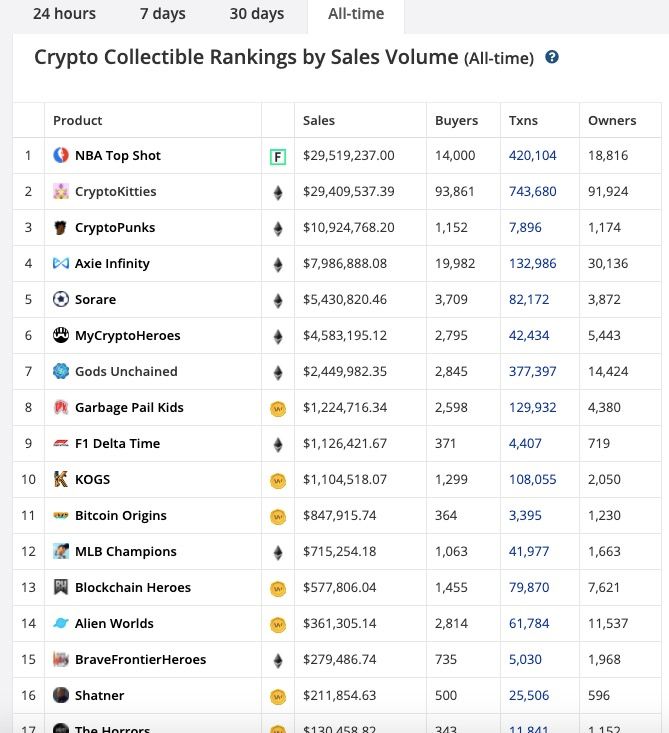Click the Ethereum icon in CryptoPunks row
This screenshot has width=669, height=733.
[278, 228]
